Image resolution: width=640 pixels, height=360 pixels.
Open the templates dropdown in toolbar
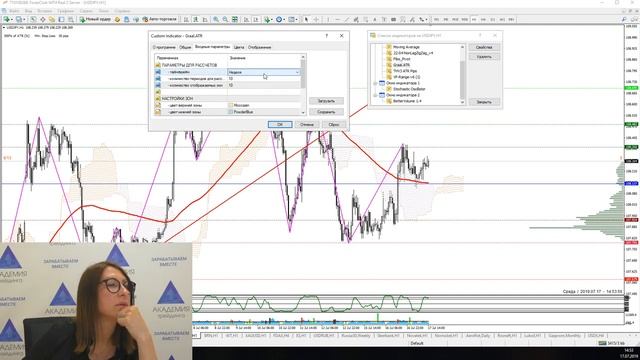click(x=293, y=19)
